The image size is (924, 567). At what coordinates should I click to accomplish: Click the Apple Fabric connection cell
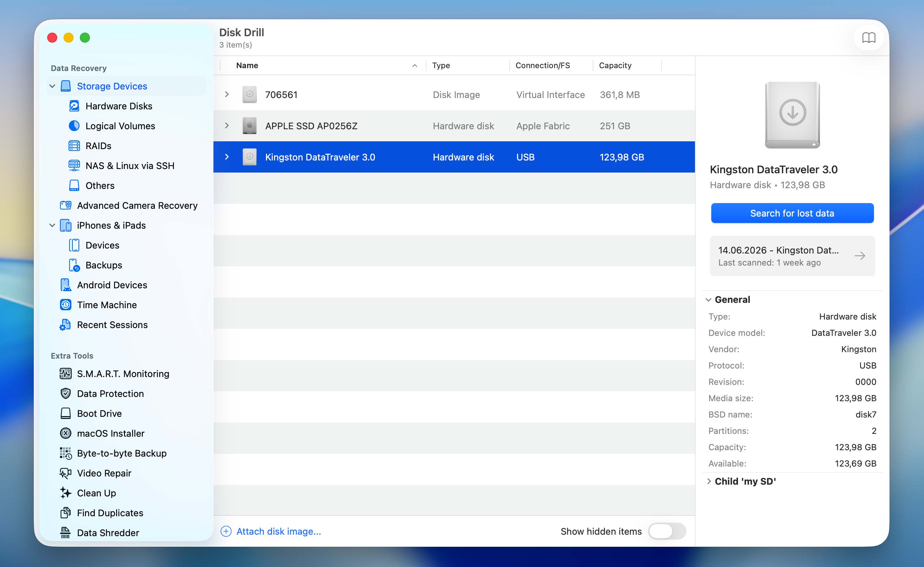pyautogui.click(x=543, y=126)
